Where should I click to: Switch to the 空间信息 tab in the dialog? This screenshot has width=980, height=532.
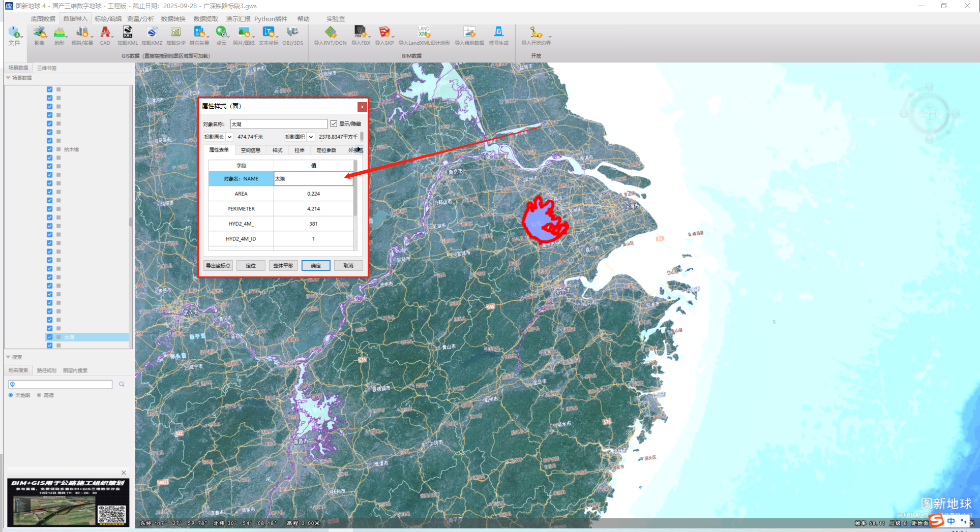(x=251, y=150)
